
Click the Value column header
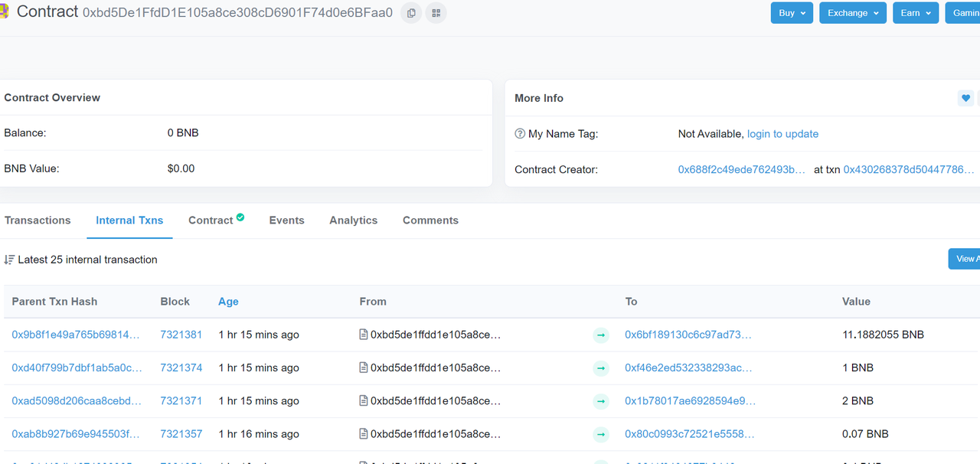(856, 302)
